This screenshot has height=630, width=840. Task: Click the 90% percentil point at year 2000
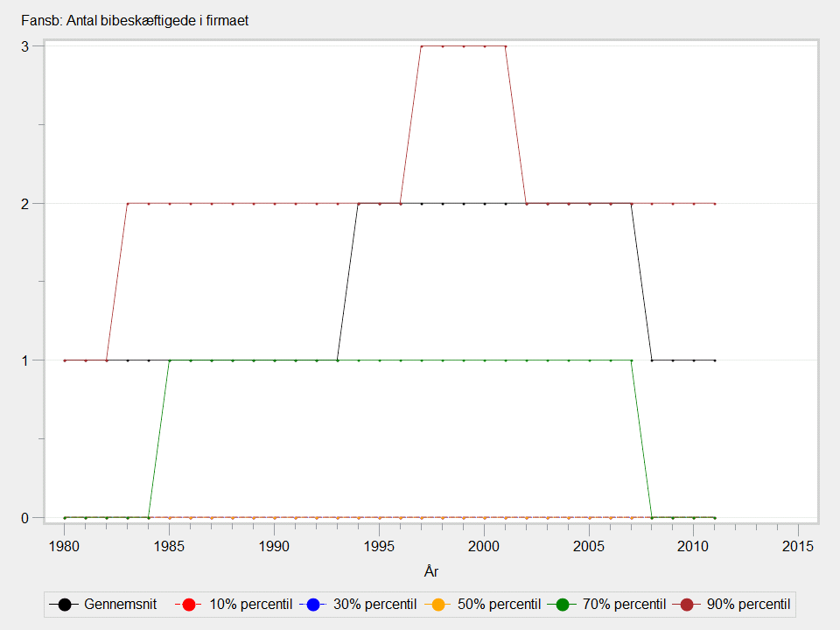click(x=484, y=46)
